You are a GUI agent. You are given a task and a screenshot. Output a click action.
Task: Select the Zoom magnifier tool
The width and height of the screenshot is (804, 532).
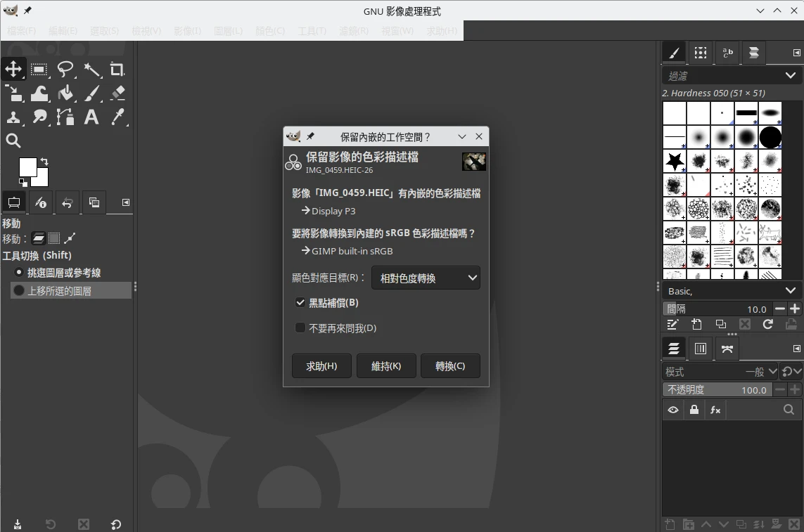coord(13,141)
